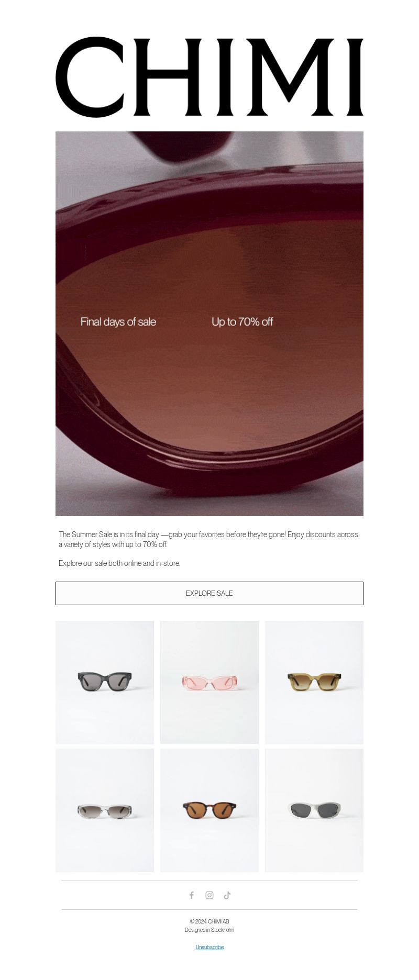View the tortoise round brown lens sunglasses
The image size is (419, 980).
coord(210,810)
